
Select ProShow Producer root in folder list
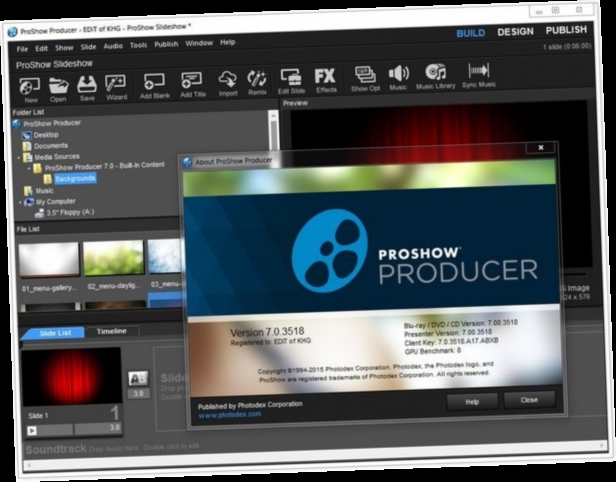coord(52,123)
